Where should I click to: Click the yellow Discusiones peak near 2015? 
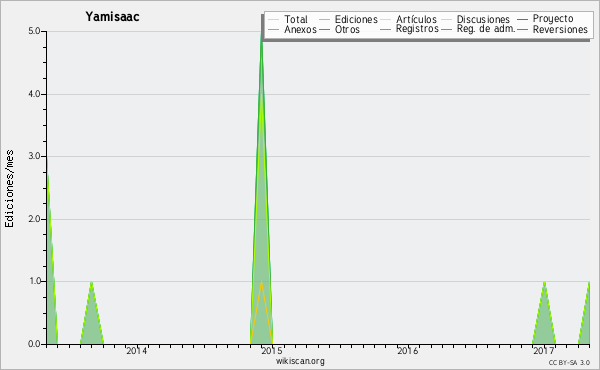click(261, 282)
